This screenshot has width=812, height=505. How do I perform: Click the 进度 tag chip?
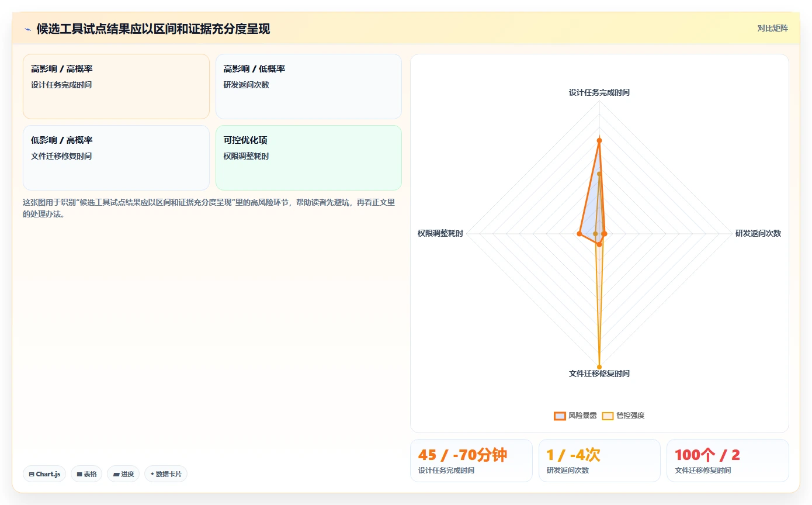[123, 474]
